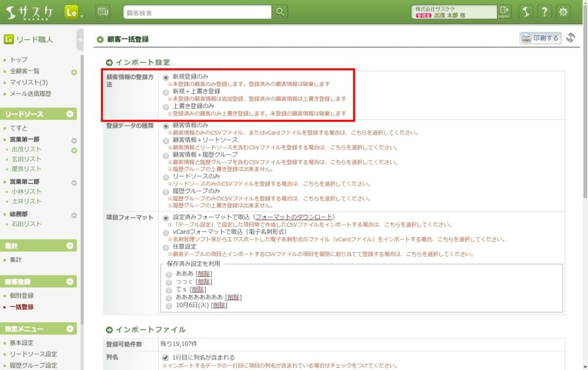Click the green plus icon beside 全顧客一覧
This screenshot has width=588, height=370.
point(74,72)
